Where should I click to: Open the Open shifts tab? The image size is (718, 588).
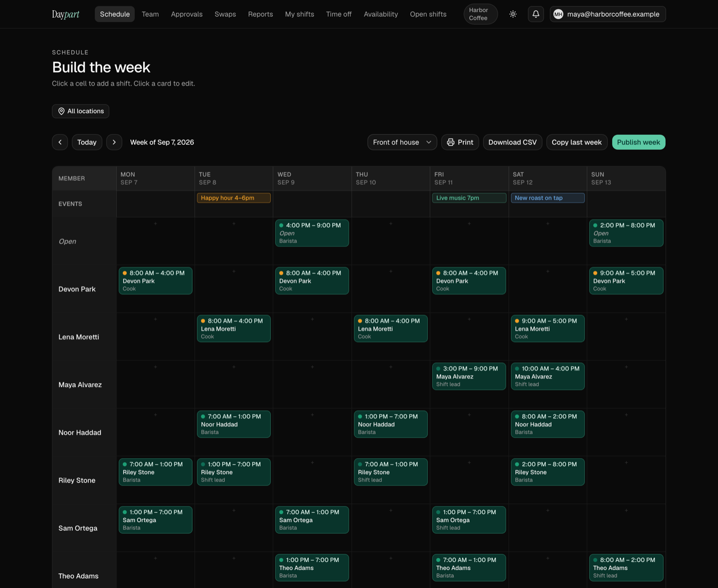(428, 14)
